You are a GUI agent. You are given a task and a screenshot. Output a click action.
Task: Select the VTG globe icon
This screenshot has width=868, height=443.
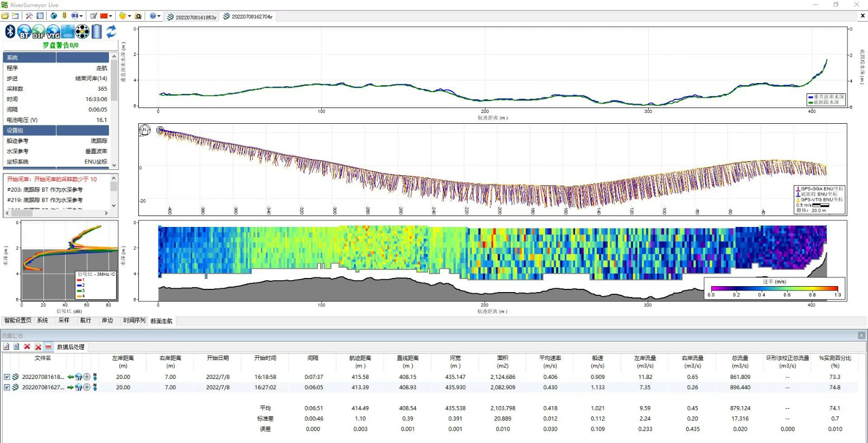pos(53,31)
